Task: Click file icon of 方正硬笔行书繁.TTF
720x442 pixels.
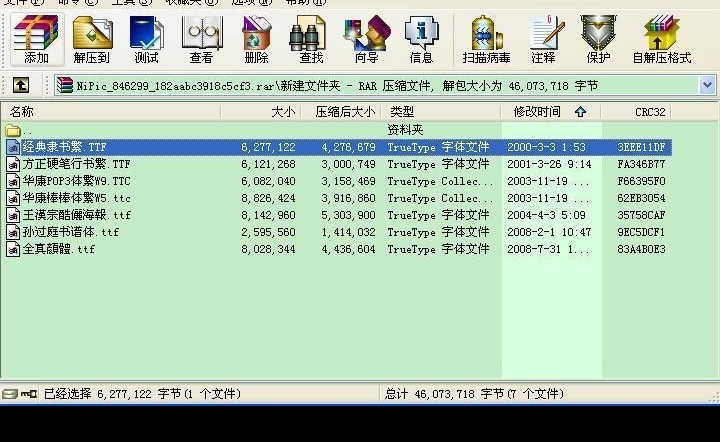Action: [x=13, y=164]
